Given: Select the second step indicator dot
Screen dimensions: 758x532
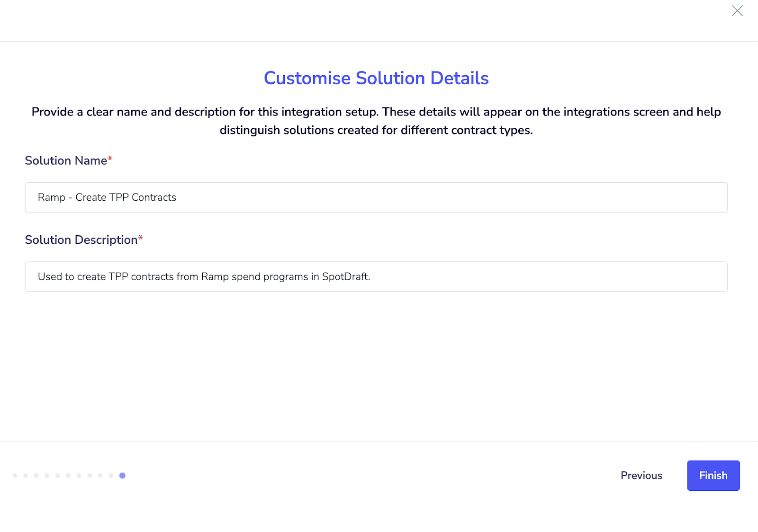Looking at the screenshot, I should pyautogui.click(x=26, y=476).
